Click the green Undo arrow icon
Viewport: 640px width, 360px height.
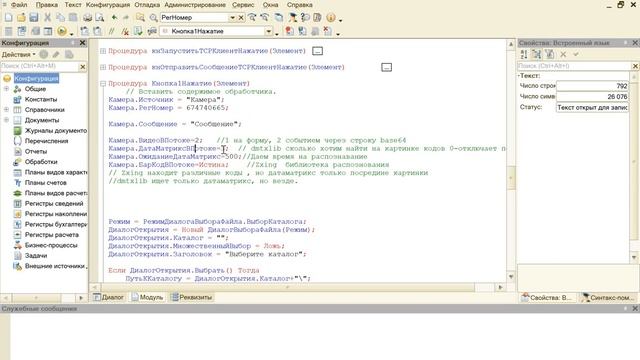pos(114,18)
